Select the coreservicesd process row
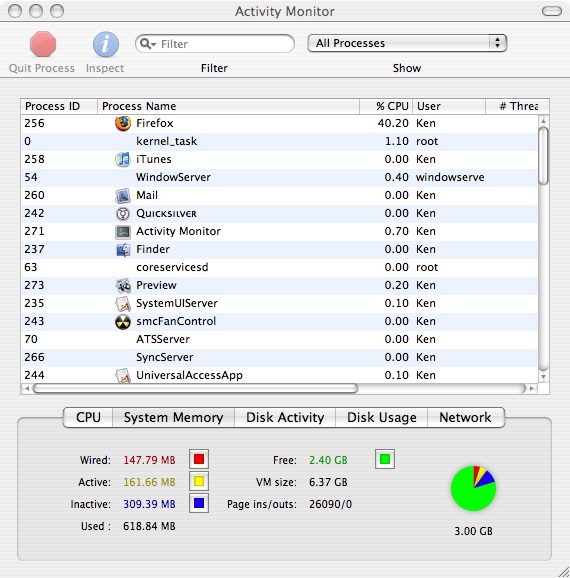 tap(279, 267)
